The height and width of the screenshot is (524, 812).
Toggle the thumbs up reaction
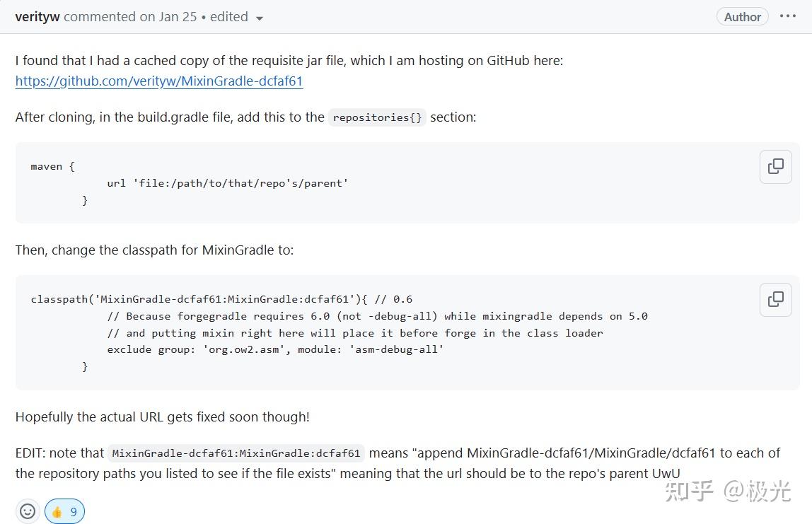(64, 511)
